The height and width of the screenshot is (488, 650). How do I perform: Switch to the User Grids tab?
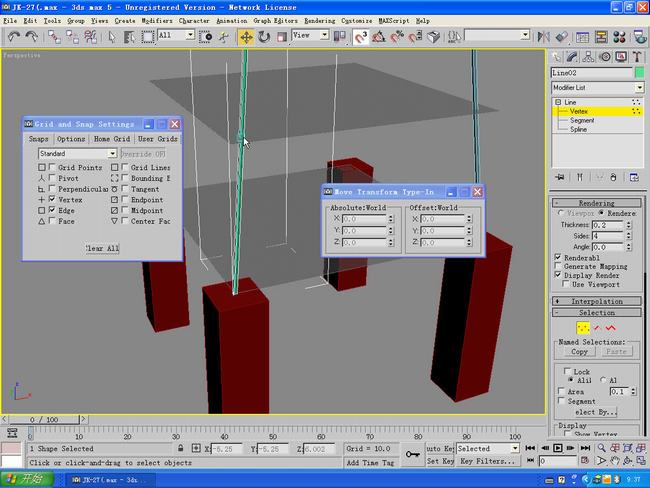pyautogui.click(x=158, y=139)
